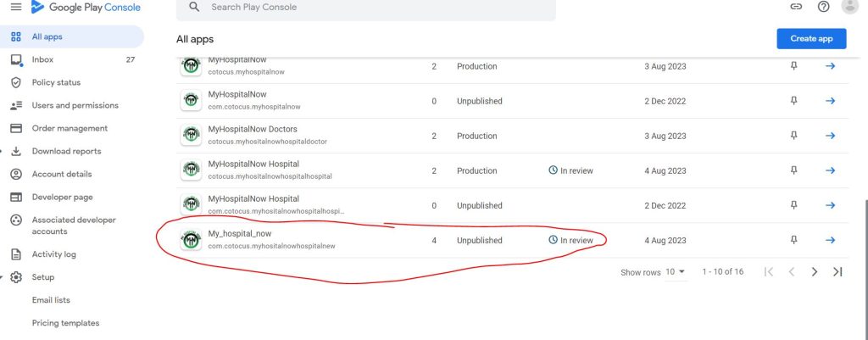Select Policy status in sidebar
Viewport: 868px width, 340px height.
56,82
